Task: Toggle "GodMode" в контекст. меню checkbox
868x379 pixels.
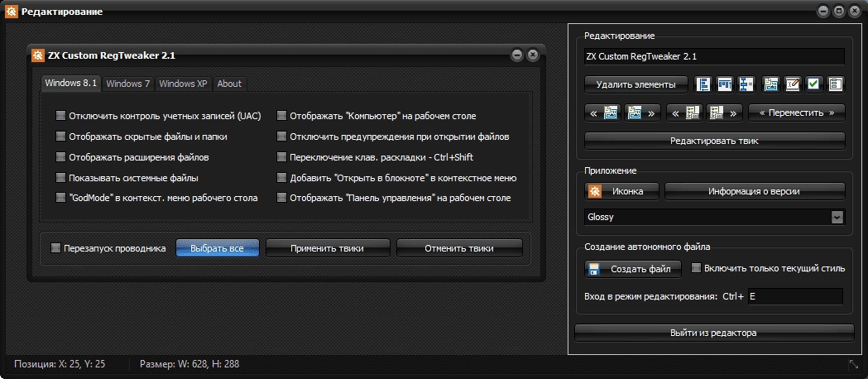Action: coord(156,198)
